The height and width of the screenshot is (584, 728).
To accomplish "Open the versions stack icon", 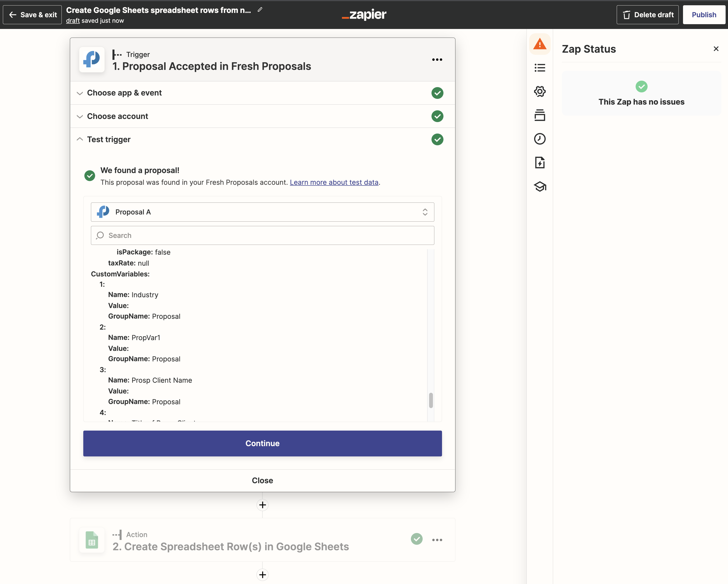I will 540,115.
